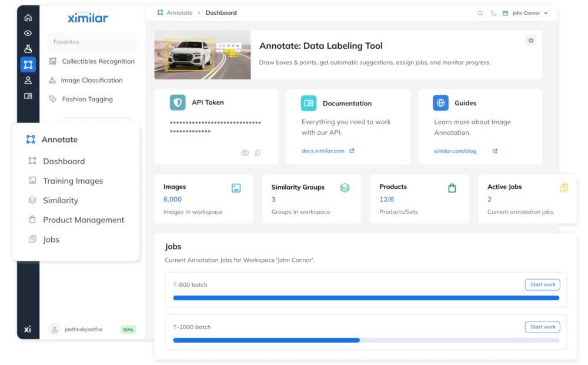Open the user profile icon in the left rail

tap(28, 80)
